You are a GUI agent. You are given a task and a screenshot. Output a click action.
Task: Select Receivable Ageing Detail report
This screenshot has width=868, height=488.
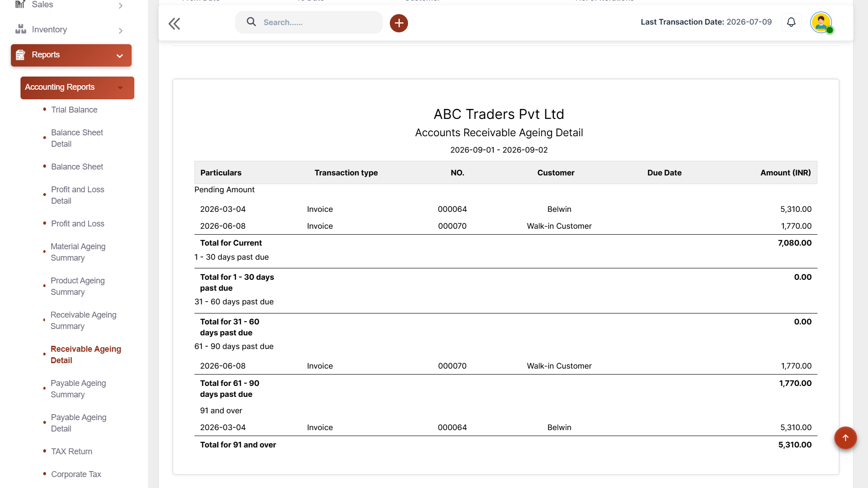[x=86, y=354]
